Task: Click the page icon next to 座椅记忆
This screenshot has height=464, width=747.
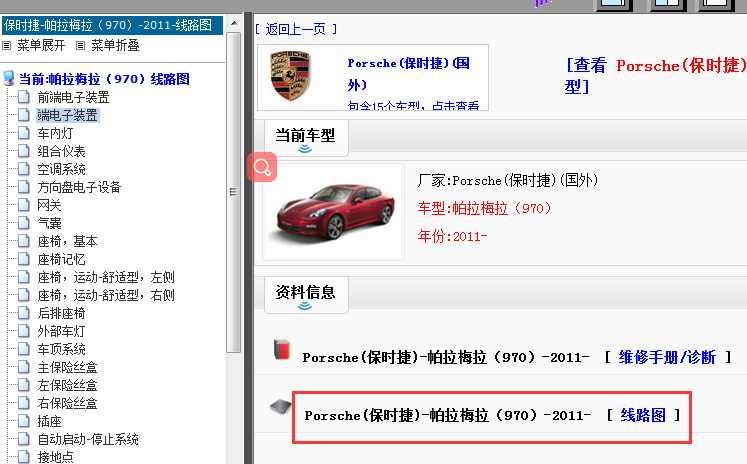Action: pos(24,259)
